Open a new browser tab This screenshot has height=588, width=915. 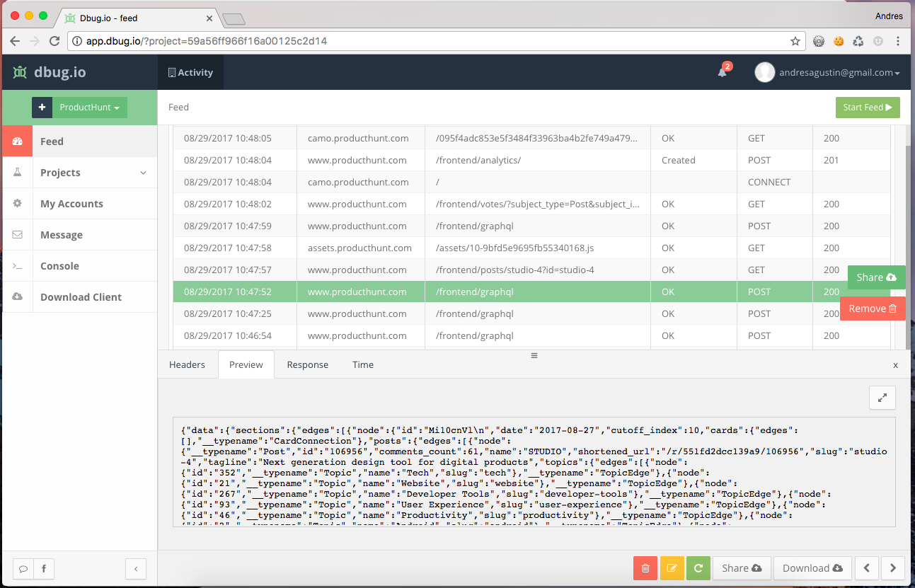[x=233, y=18]
